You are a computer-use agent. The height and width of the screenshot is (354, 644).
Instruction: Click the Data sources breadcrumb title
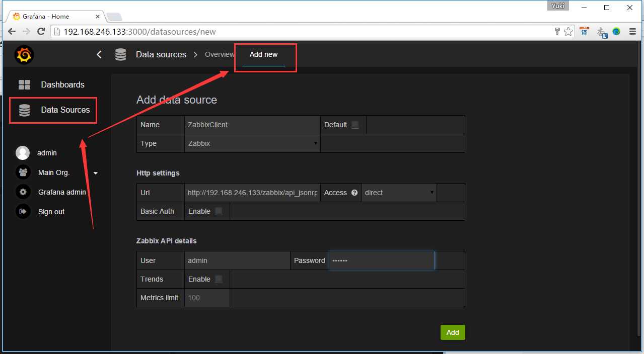click(x=161, y=54)
